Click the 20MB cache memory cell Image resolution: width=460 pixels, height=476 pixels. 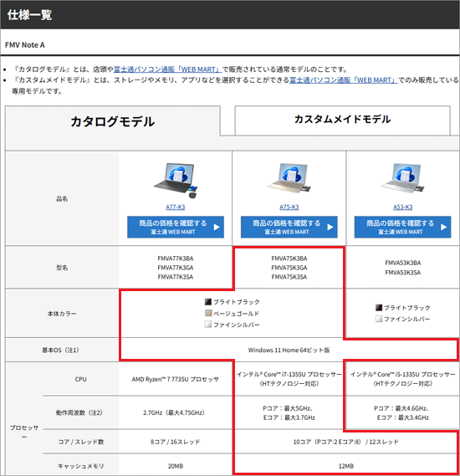176,466
